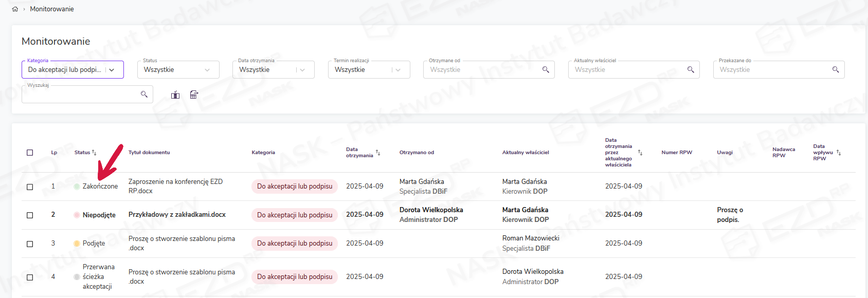Click the column settings icon beside search
The image size is (868, 298).
175,95
